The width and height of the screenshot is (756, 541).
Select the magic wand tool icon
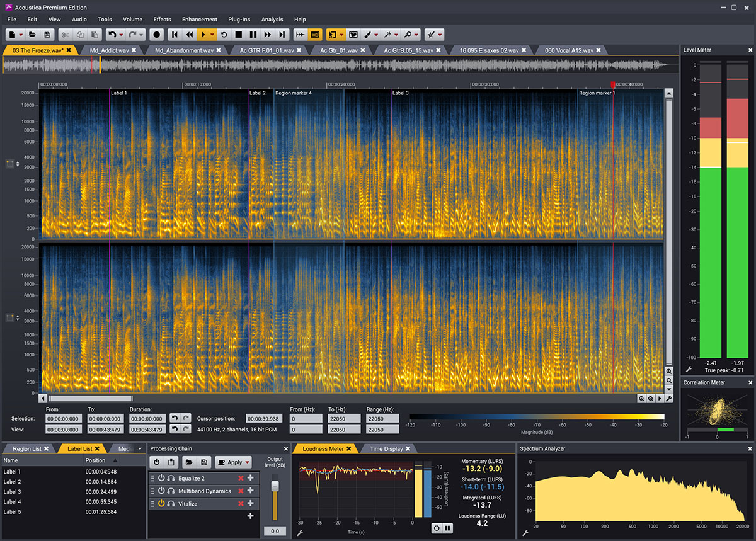click(x=388, y=35)
